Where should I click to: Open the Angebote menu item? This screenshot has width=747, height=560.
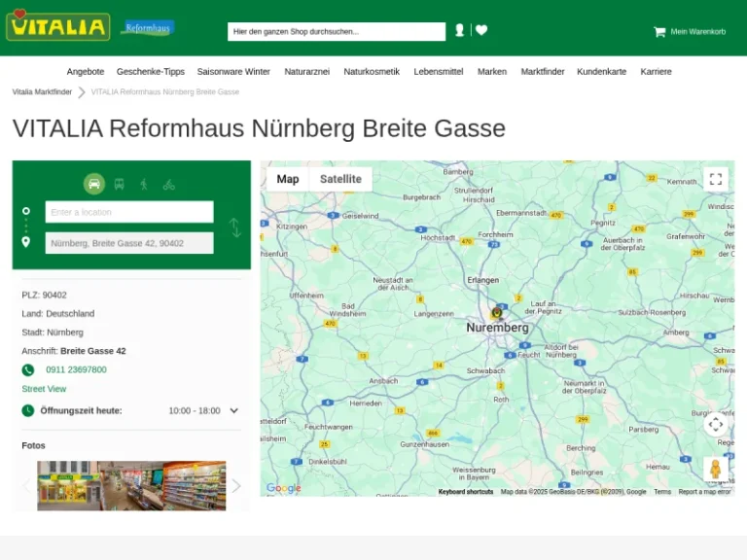coord(86,72)
